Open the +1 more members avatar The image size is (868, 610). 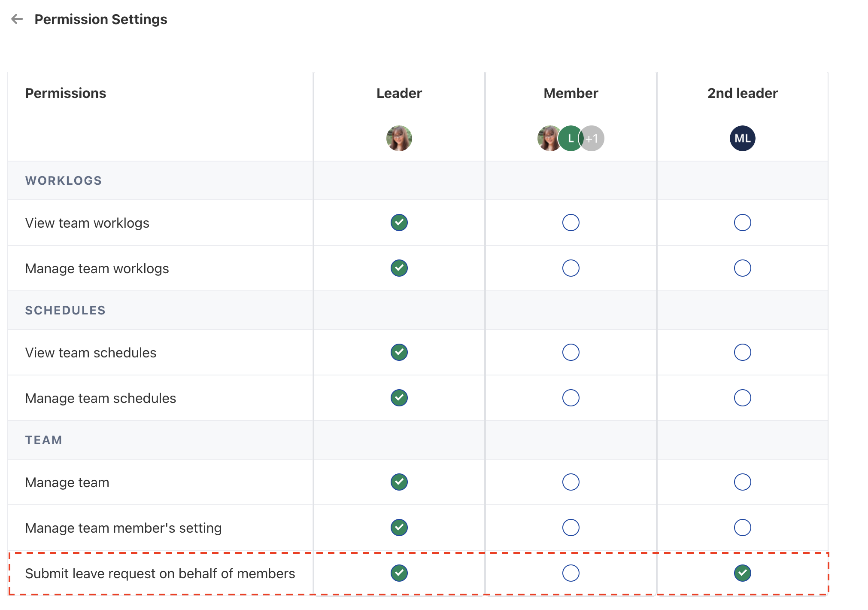click(x=593, y=138)
